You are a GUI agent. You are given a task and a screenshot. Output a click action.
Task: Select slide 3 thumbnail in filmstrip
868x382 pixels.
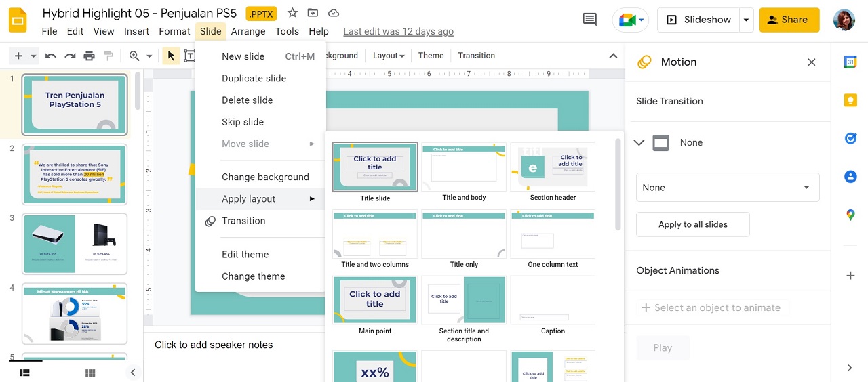click(x=75, y=243)
